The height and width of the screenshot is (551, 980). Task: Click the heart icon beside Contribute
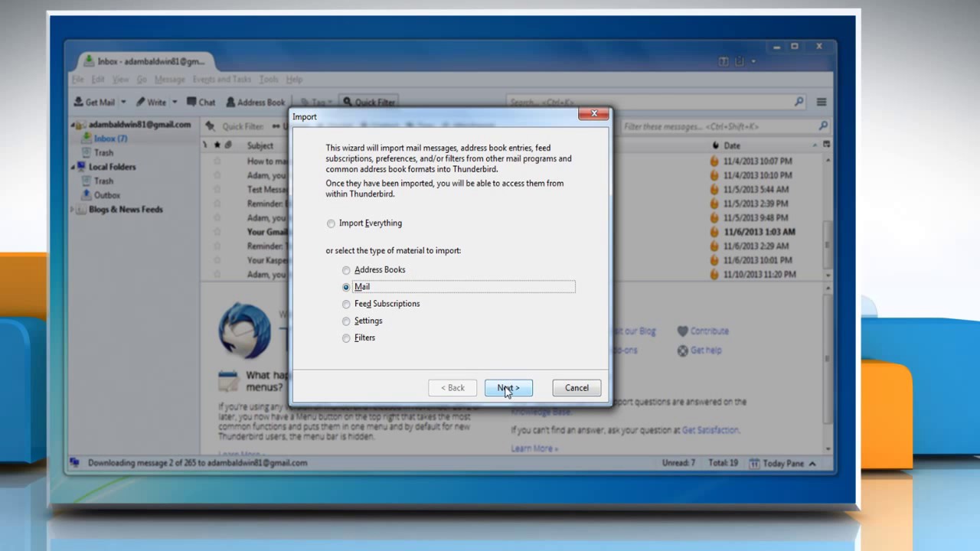(x=683, y=331)
